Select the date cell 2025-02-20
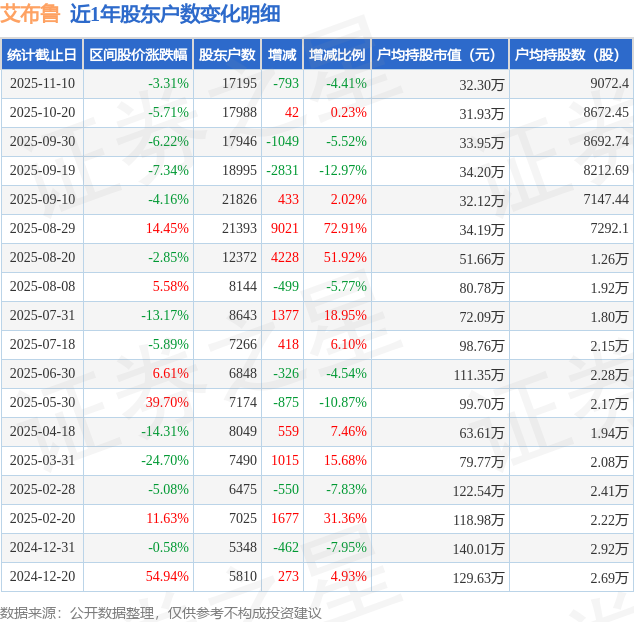This screenshot has height=622, width=634. (x=42, y=518)
